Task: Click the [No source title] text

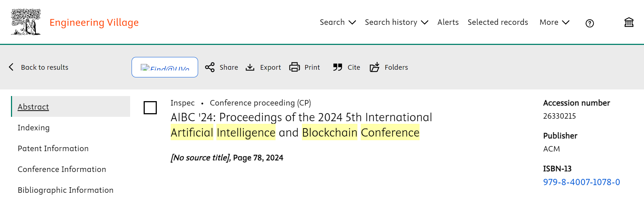Action: click(201, 158)
